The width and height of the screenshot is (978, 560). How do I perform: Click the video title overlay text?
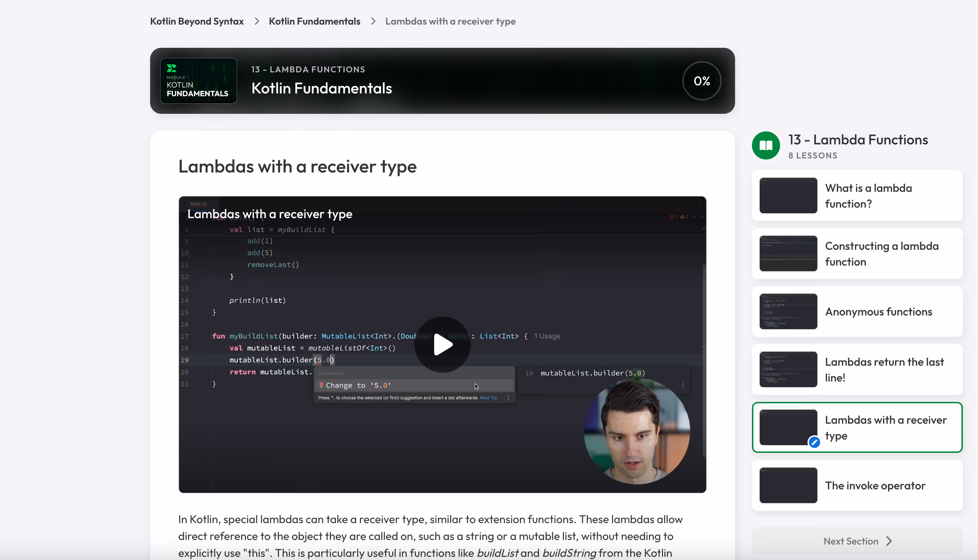pos(270,214)
